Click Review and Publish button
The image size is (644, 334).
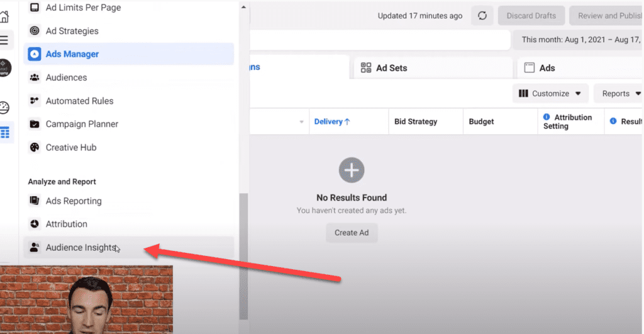pyautogui.click(x=607, y=16)
